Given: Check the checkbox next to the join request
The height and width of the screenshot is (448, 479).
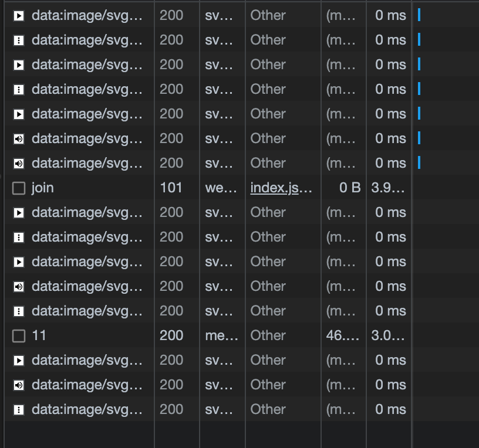Looking at the screenshot, I should [x=18, y=188].
